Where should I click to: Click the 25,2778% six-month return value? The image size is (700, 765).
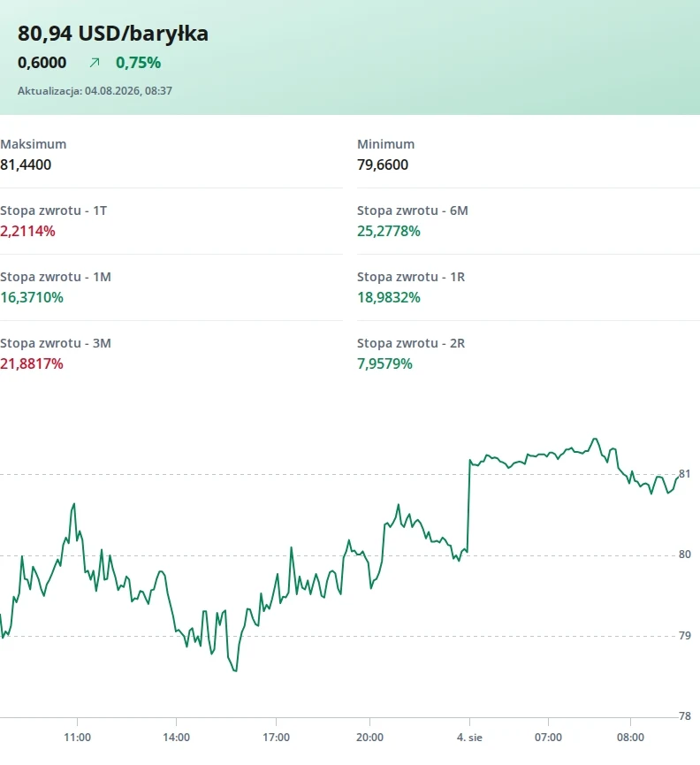(389, 231)
